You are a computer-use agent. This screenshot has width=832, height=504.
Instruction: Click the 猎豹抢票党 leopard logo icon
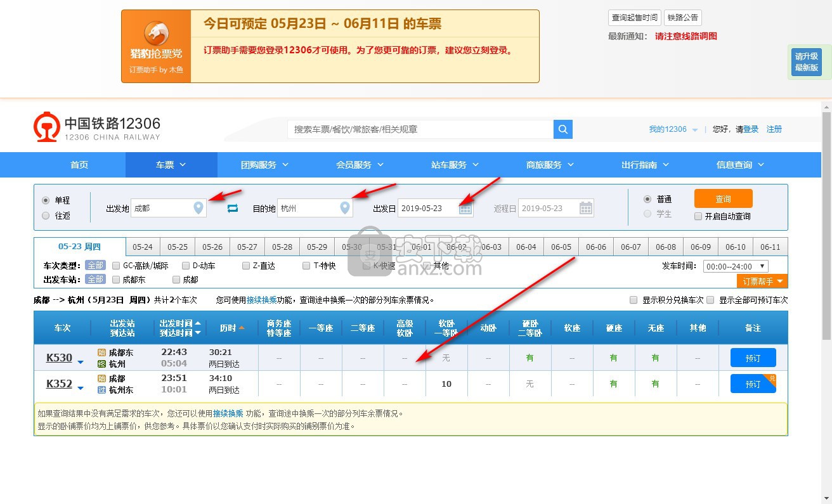(155, 34)
